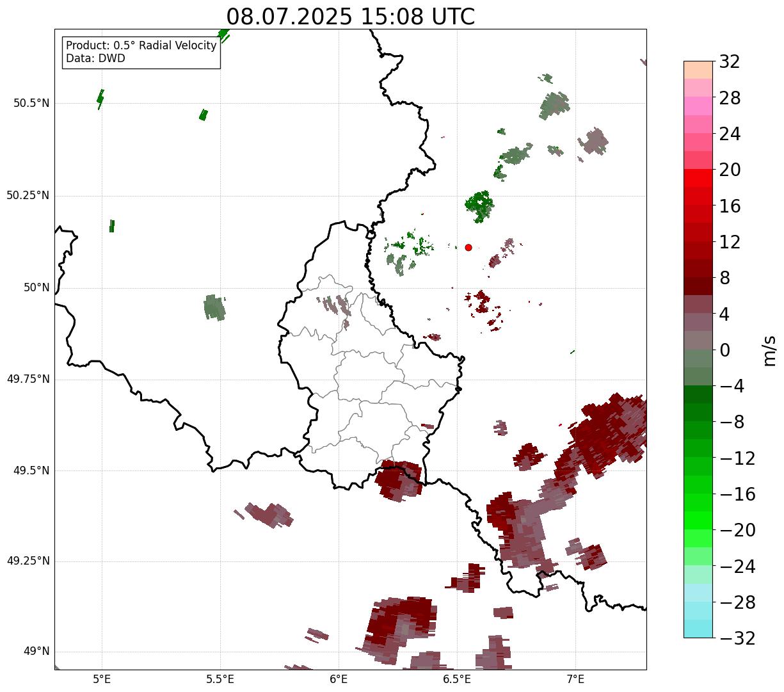Click the colorbar value −32
This screenshot has width=784, height=692.
coord(737,638)
